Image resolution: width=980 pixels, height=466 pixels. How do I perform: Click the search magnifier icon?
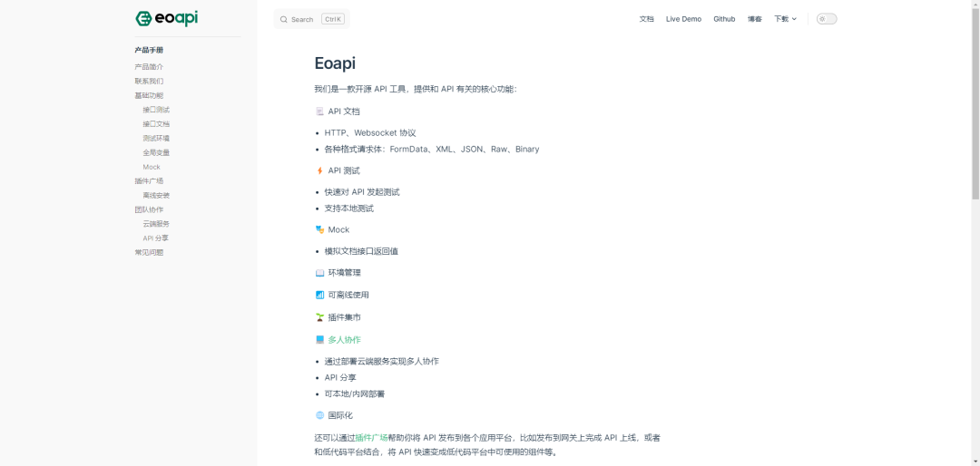coord(284,19)
